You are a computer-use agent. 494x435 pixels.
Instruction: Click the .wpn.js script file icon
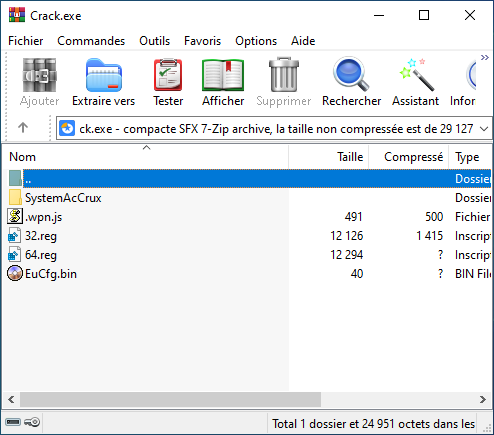coord(15,216)
